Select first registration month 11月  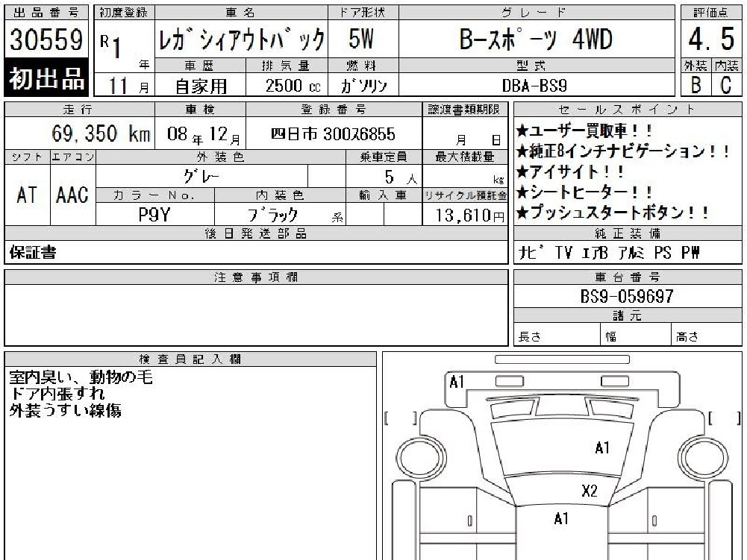(128, 86)
